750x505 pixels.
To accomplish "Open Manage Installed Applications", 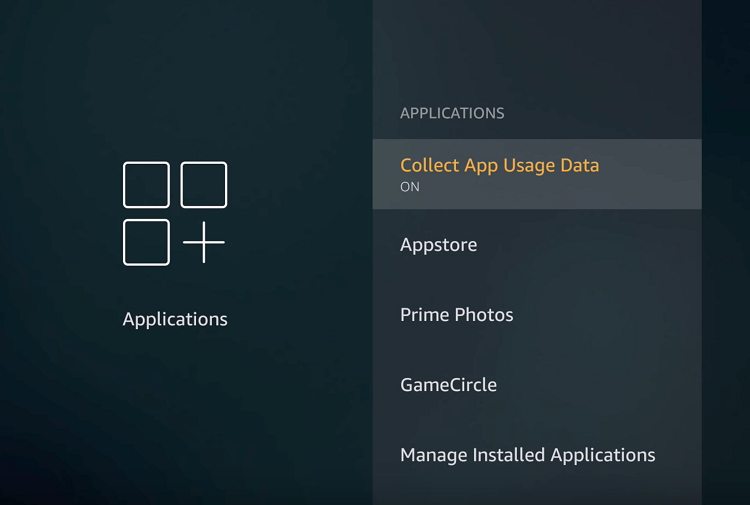I will click(x=537, y=455).
